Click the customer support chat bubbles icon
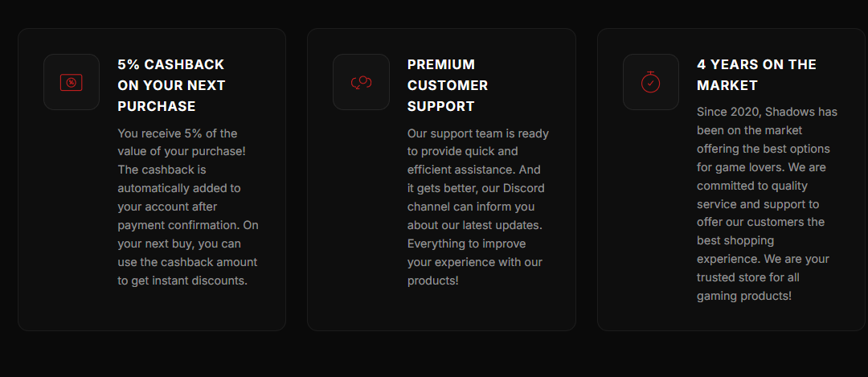Screen dimensions: 868x377 (361, 82)
